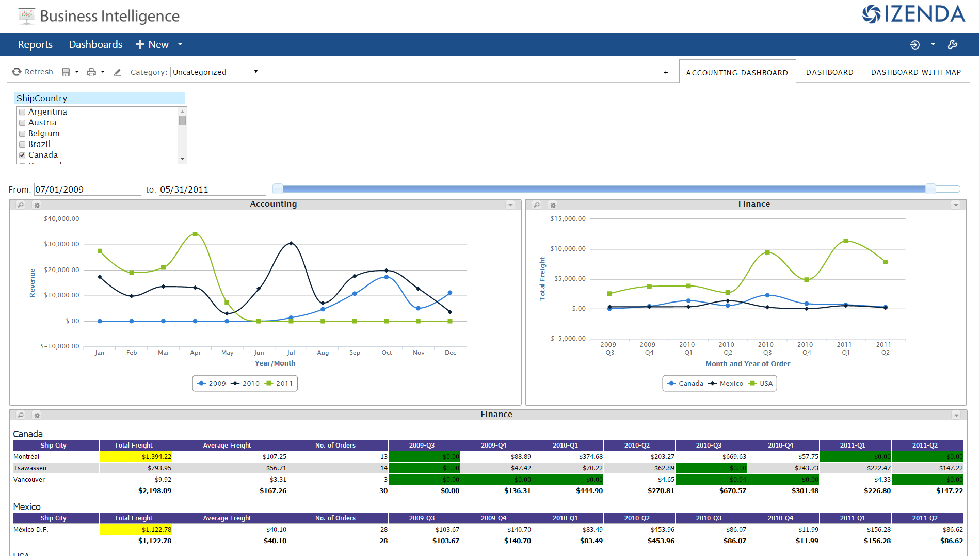Viewport: 980px width, 556px height.
Task: Click the print icon in the toolbar
Action: (x=91, y=72)
